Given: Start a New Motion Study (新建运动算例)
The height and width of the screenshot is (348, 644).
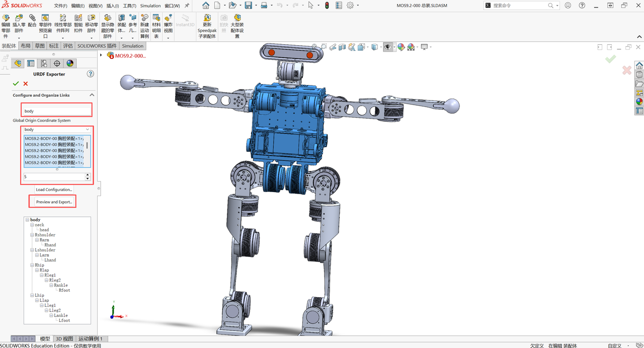Looking at the screenshot, I should 144,27.
